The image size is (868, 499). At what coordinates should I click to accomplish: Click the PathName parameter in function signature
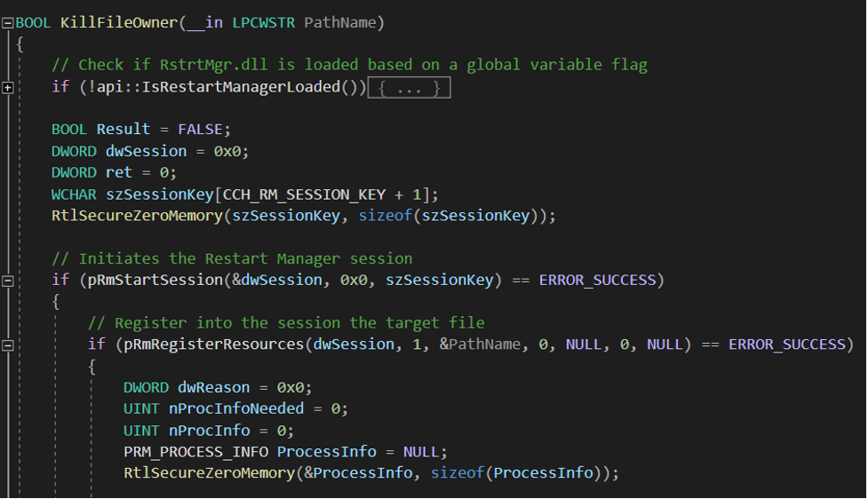tap(340, 23)
